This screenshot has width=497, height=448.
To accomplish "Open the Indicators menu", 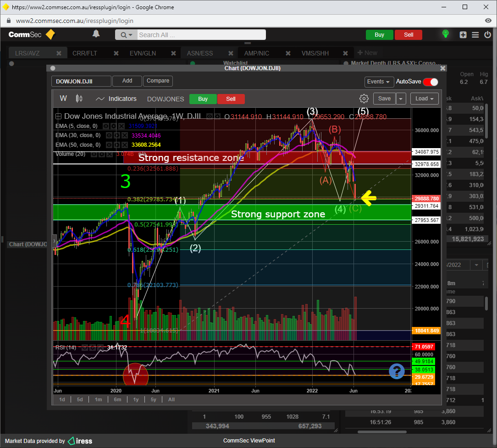I will point(116,99).
